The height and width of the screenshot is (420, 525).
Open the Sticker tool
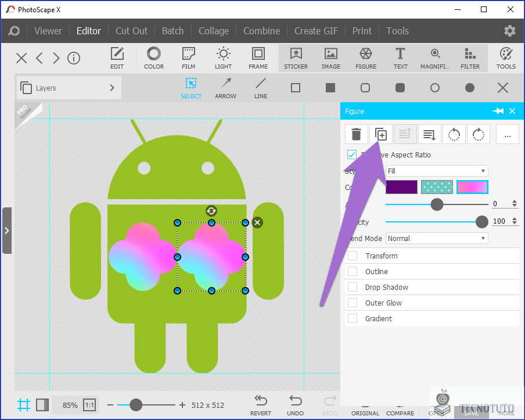[296, 58]
